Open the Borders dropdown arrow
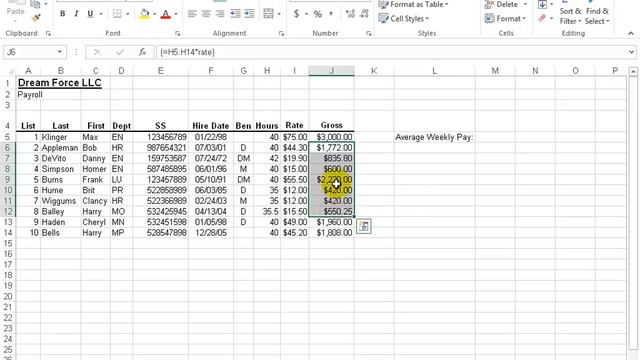This screenshot has width=640, height=360. [x=128, y=14]
